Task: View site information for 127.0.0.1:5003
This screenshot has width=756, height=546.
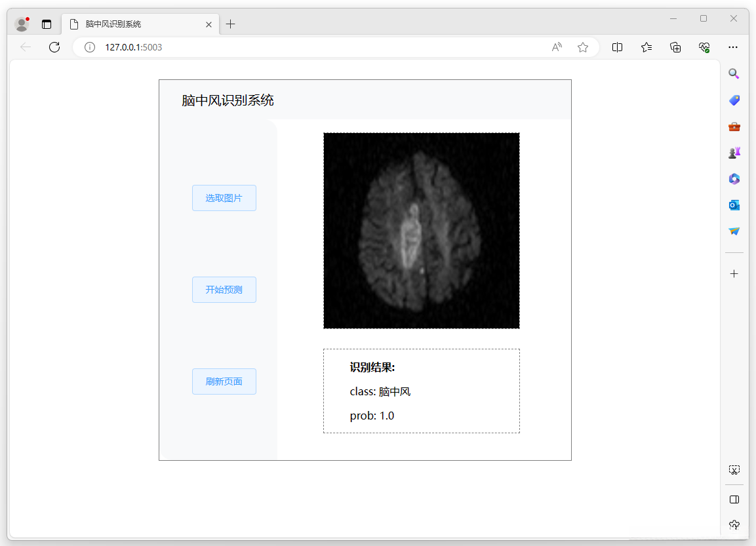Action: pyautogui.click(x=89, y=47)
